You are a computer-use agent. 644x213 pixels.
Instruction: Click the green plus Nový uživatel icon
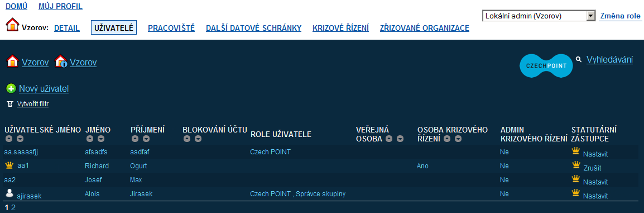coord(12,88)
